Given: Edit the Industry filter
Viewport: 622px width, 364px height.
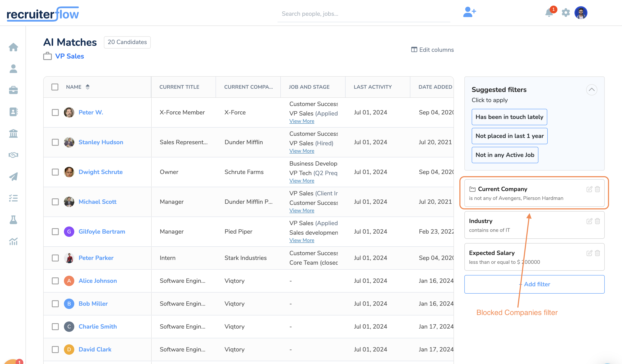Looking at the screenshot, I should tap(589, 221).
